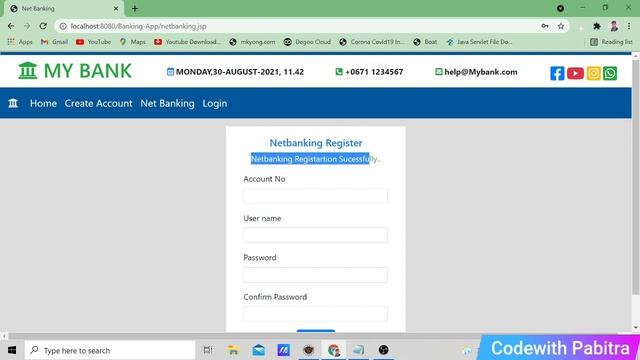Click the Netbanking Register heading
The image size is (640, 360).
[x=316, y=143]
